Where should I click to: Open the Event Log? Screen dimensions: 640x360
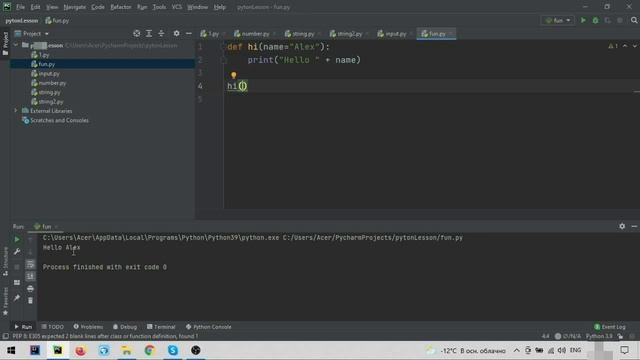[610, 327]
